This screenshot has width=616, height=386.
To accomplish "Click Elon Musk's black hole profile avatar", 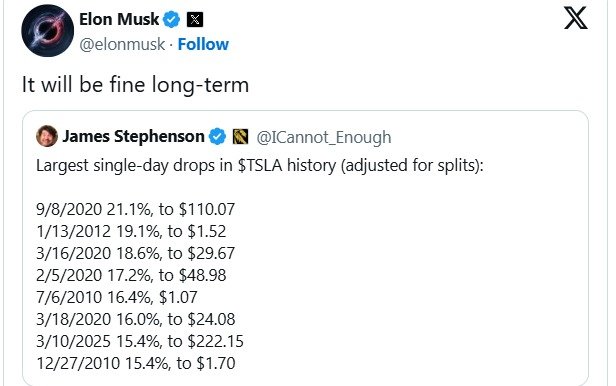I will coord(48,31).
